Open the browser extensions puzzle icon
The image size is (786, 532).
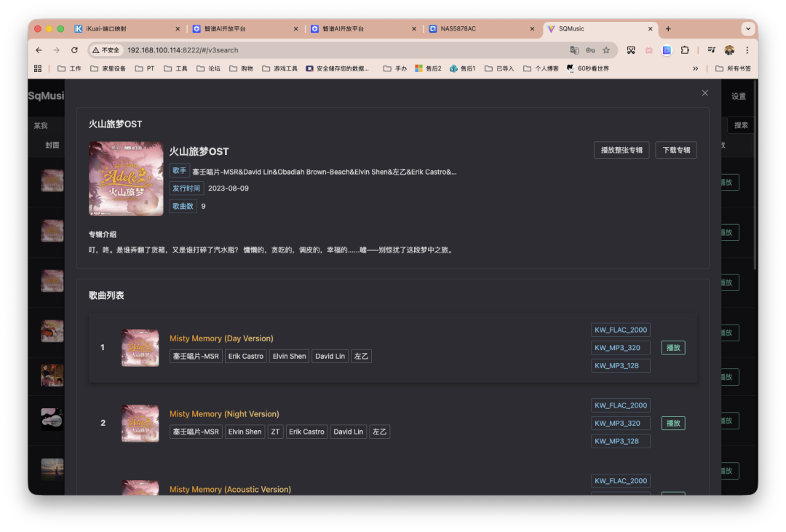click(684, 50)
